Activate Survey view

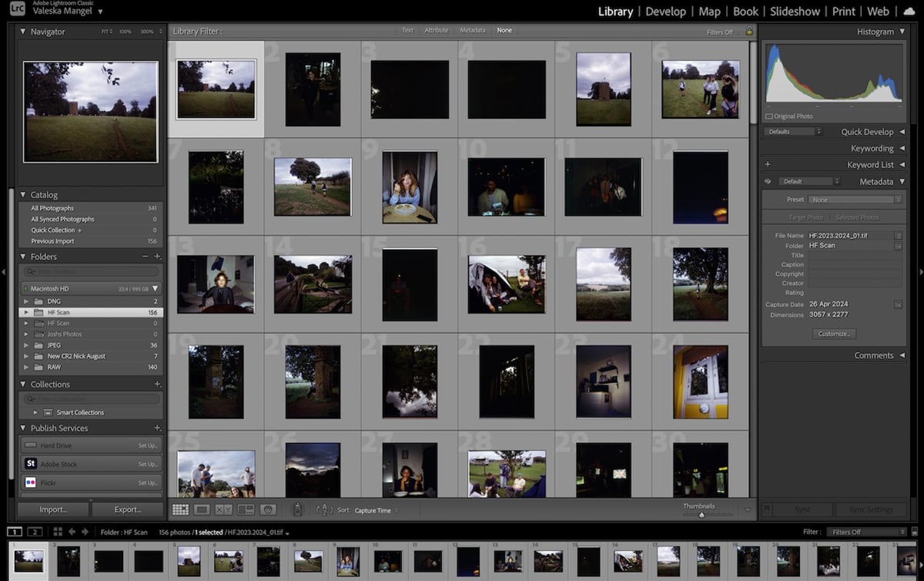[246, 509]
